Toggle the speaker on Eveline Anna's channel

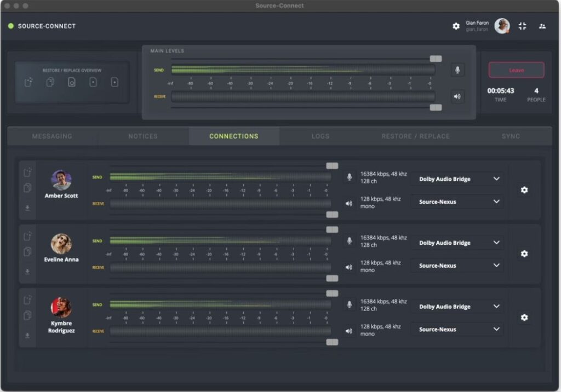[x=349, y=268]
